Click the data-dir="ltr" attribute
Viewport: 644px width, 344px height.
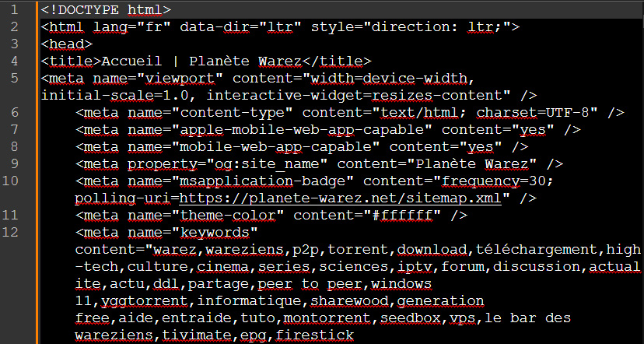(x=241, y=26)
